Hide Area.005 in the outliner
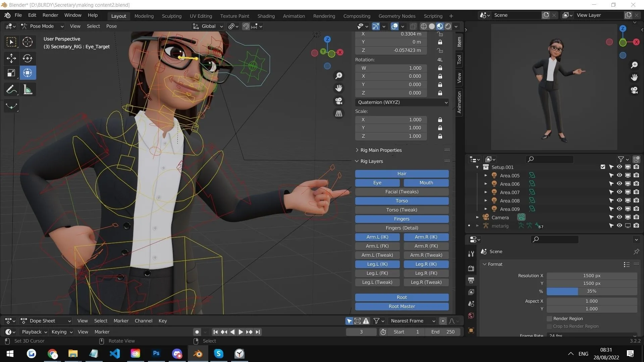 [619, 175]
